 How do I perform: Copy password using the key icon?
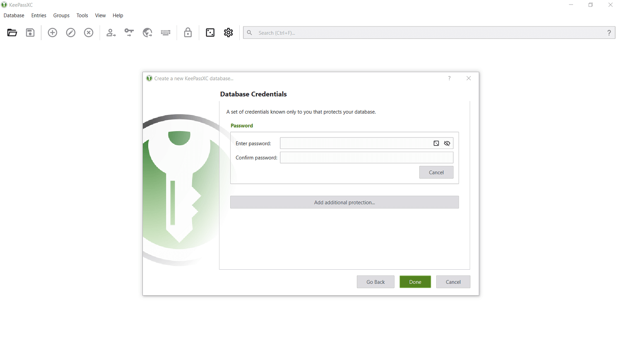tap(129, 33)
